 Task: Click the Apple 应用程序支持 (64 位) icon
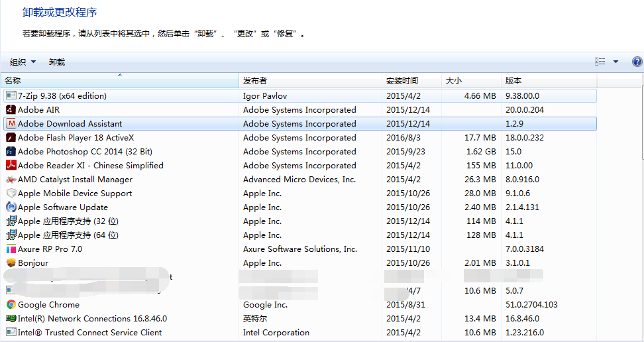pos(11,235)
